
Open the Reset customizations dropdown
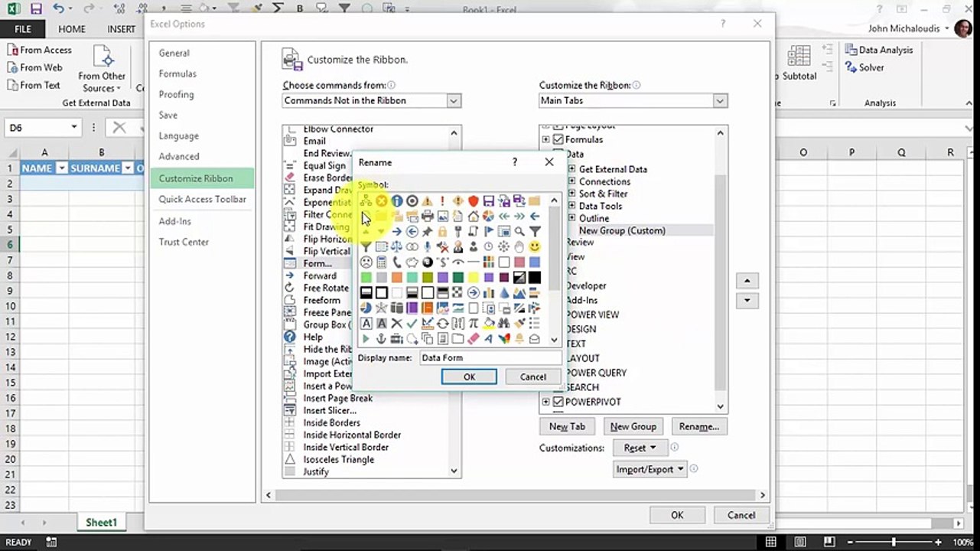[x=640, y=448]
